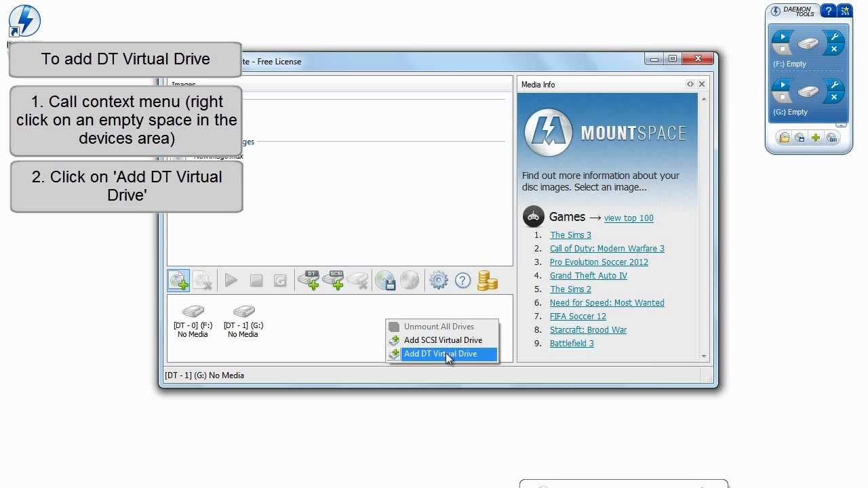Select the [DT - 0] (F:) drive
This screenshot has width=868, height=488.
click(x=193, y=322)
